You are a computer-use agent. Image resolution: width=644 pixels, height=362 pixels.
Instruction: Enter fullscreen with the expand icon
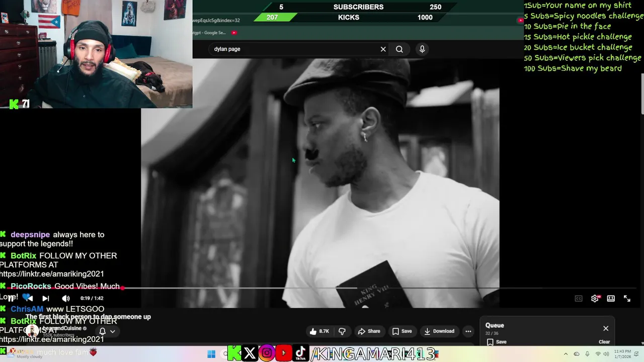tap(627, 299)
